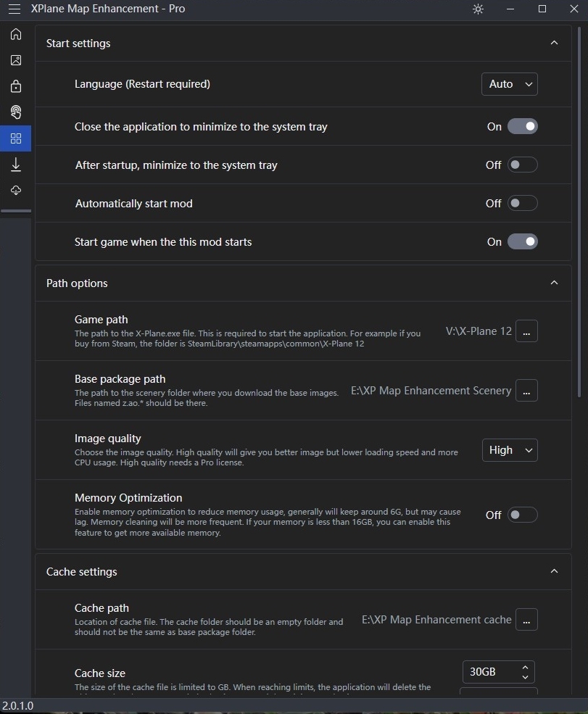Image resolution: width=588 pixels, height=714 pixels.
Task: Select the download sidebar icon
Action: 16,165
